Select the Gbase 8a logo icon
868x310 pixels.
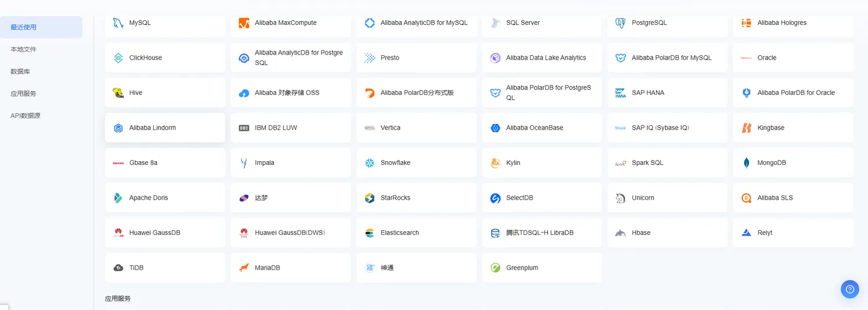click(x=118, y=163)
